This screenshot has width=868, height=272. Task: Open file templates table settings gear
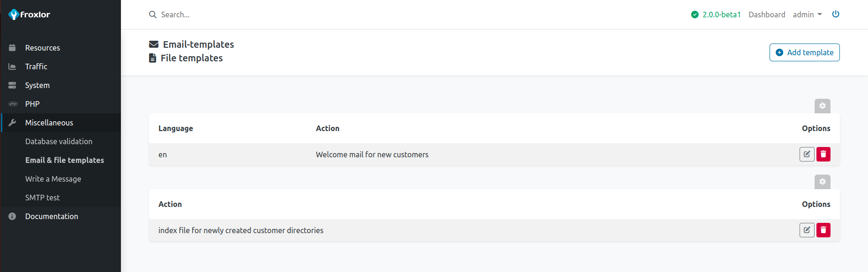pyautogui.click(x=822, y=182)
